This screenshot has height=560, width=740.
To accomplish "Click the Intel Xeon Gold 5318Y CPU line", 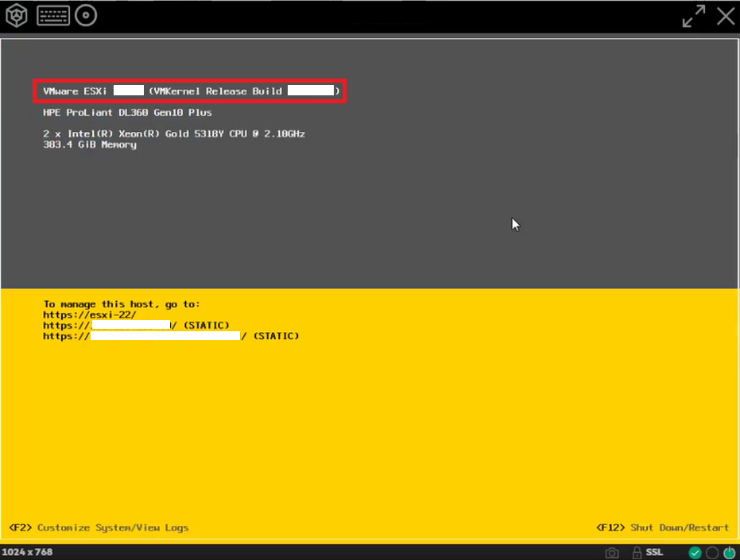I will tap(173, 133).
